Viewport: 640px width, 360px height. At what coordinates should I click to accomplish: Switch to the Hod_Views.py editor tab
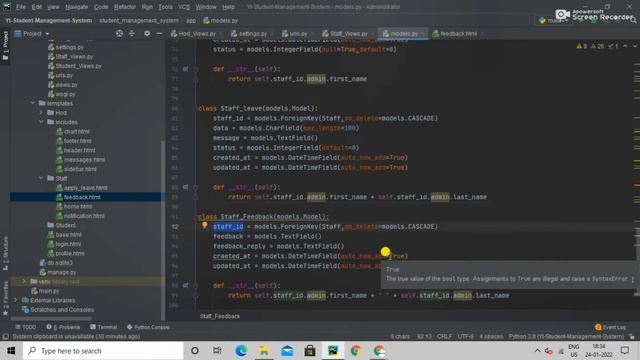[x=197, y=33]
